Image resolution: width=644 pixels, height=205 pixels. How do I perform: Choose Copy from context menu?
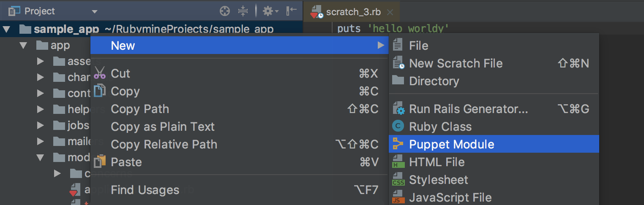(x=240, y=91)
